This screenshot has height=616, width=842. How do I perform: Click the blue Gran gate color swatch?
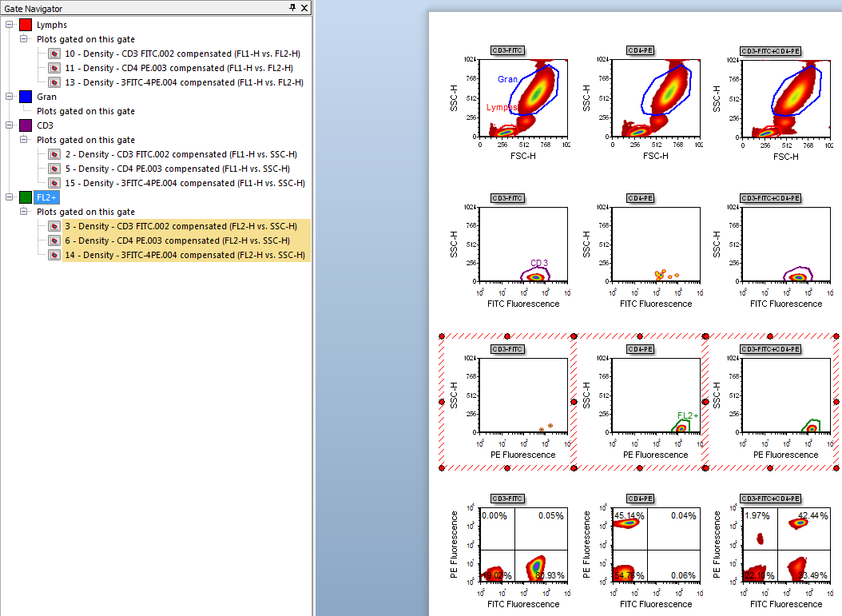point(26,97)
